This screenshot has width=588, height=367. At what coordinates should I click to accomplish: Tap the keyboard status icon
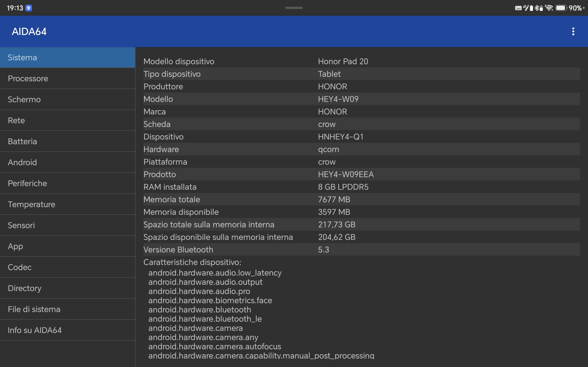[519, 8]
